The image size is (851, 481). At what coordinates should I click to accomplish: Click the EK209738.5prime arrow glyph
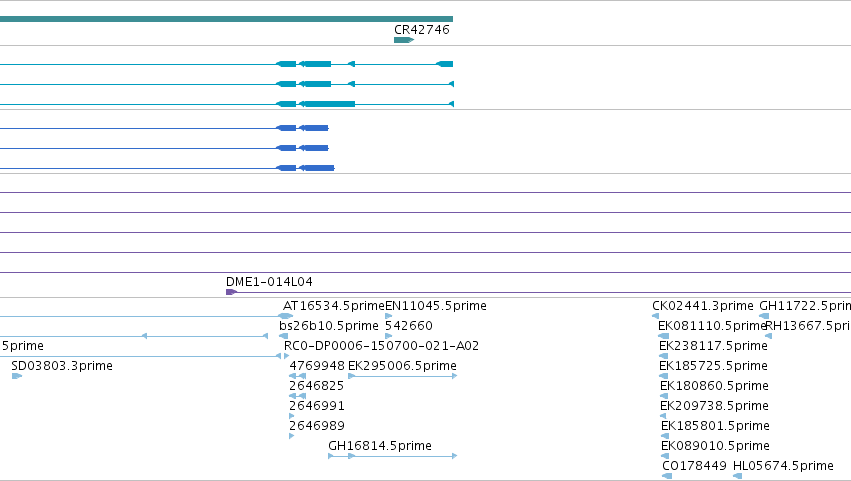(x=663, y=416)
